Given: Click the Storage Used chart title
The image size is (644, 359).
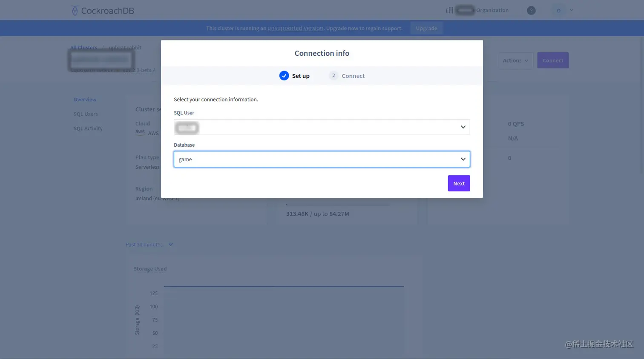Looking at the screenshot, I should pos(150,269).
